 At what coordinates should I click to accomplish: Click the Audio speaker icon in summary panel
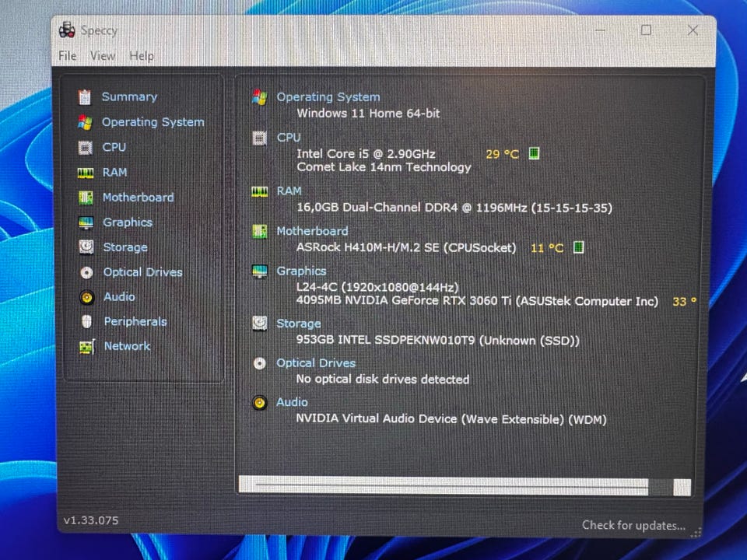pos(260,403)
